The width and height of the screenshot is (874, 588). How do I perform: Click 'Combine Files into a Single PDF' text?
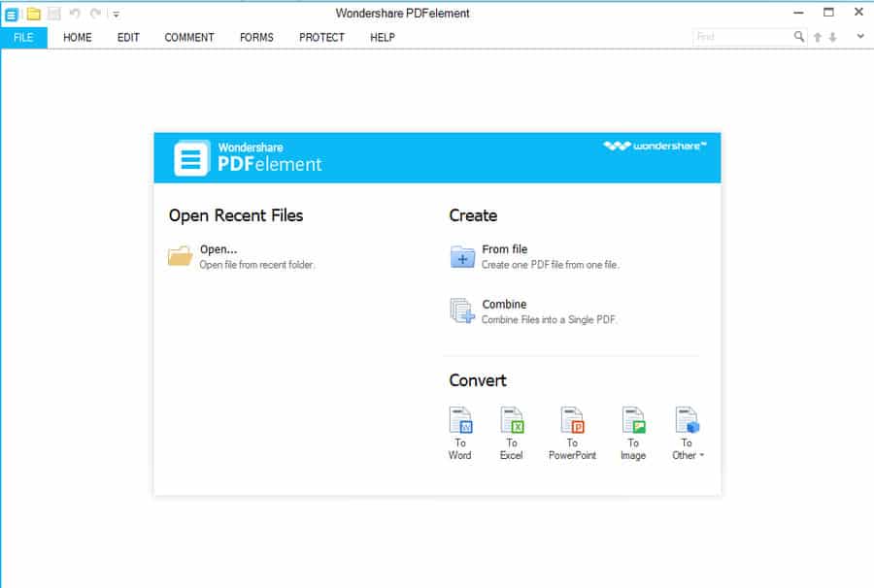pos(549,319)
